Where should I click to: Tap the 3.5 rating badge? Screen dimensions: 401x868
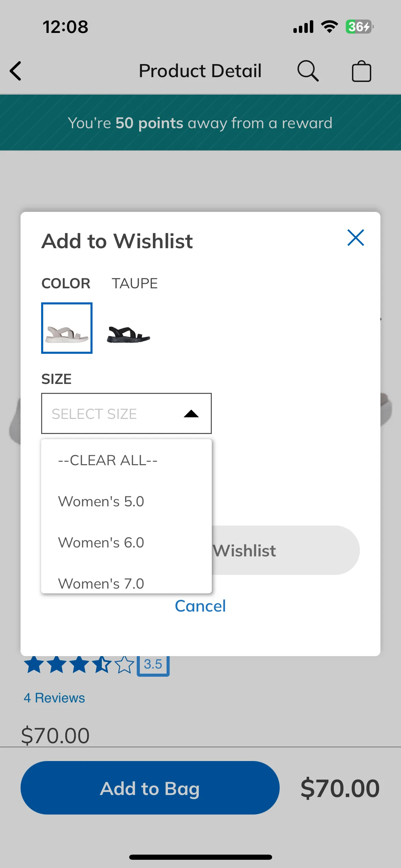(x=153, y=665)
